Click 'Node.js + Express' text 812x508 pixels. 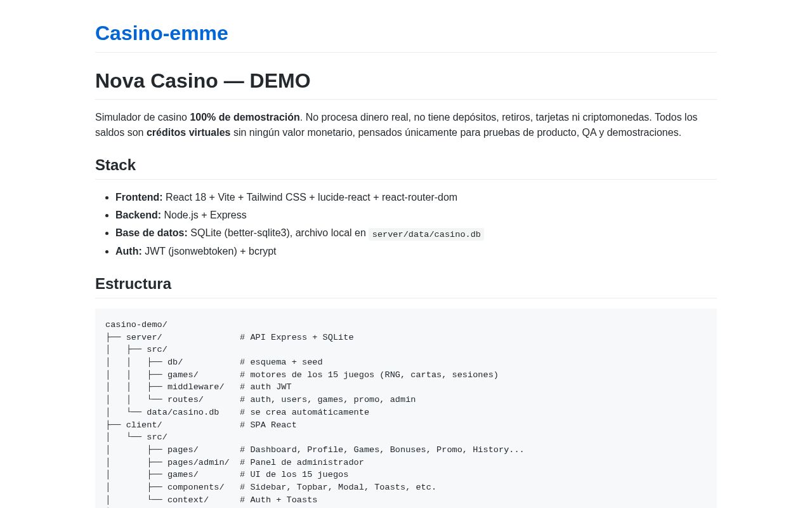click(x=206, y=215)
